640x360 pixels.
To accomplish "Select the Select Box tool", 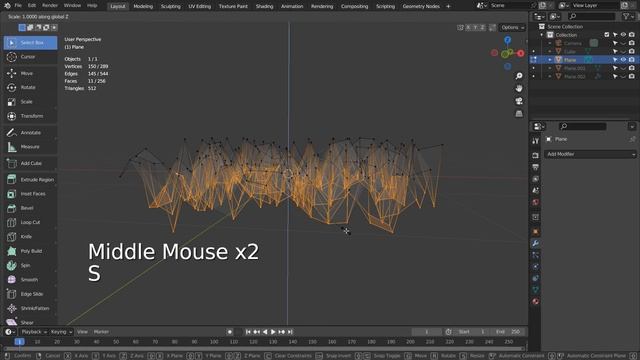I will pos(30,42).
